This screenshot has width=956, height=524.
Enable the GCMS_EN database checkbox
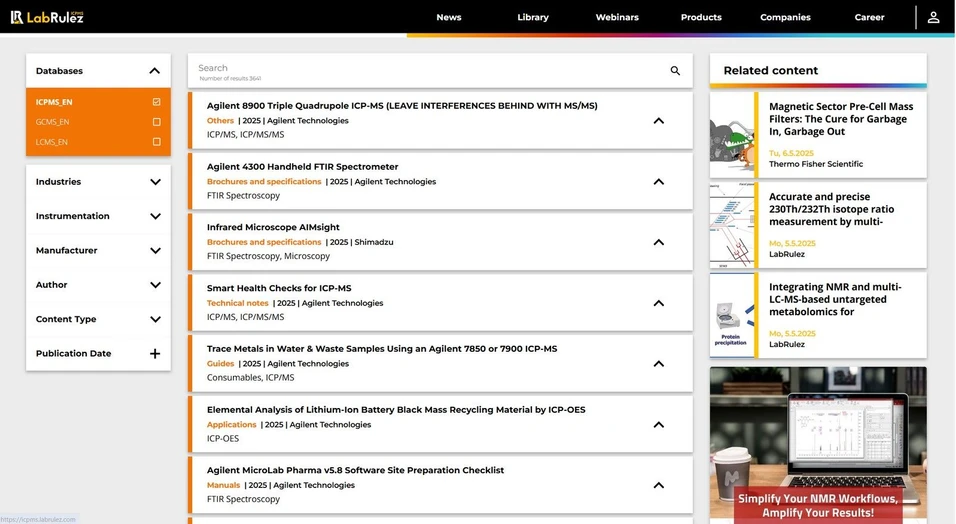pos(157,122)
